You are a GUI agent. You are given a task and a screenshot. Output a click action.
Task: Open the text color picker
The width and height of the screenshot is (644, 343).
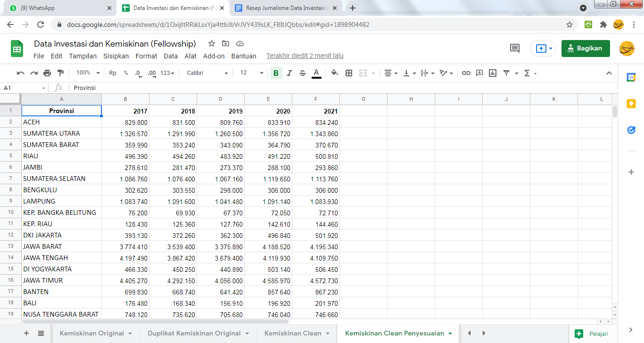click(x=316, y=73)
